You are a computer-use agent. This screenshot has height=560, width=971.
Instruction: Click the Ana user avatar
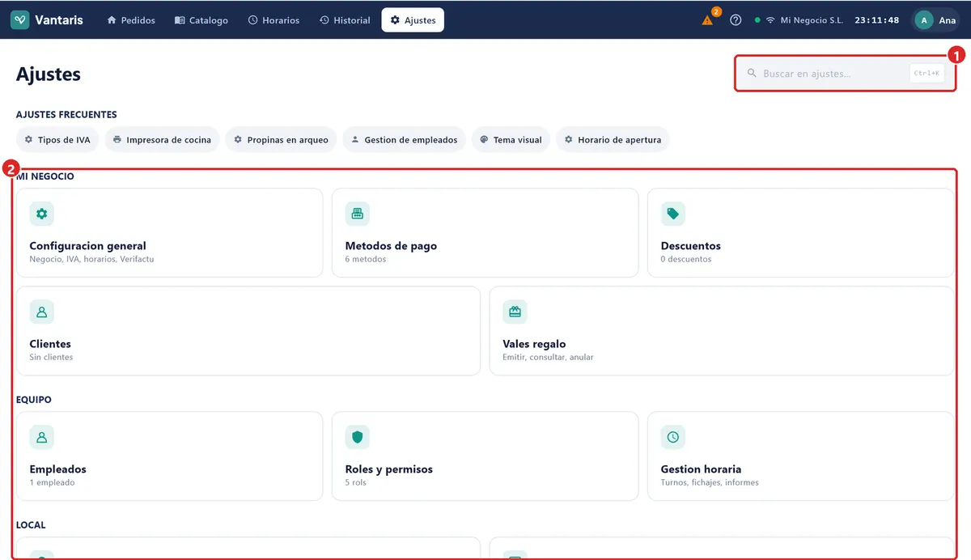click(924, 20)
